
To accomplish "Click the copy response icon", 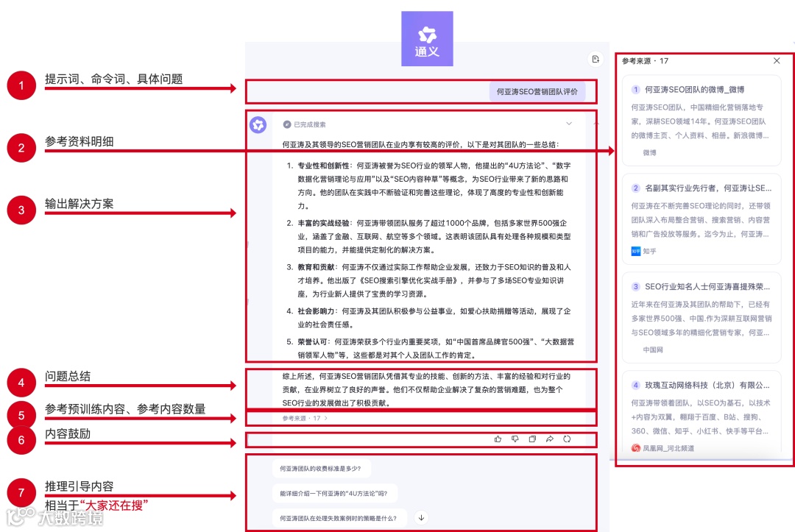I will [532, 439].
